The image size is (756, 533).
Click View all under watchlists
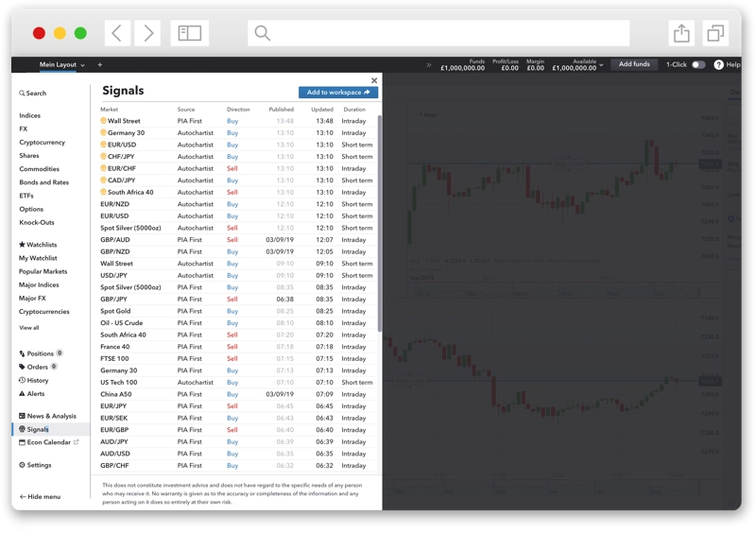pyautogui.click(x=29, y=328)
